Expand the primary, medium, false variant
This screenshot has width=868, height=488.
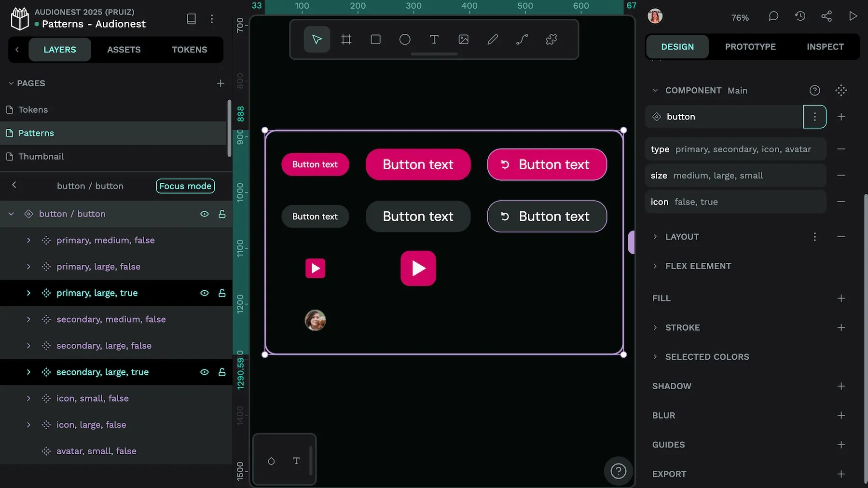pyautogui.click(x=28, y=240)
